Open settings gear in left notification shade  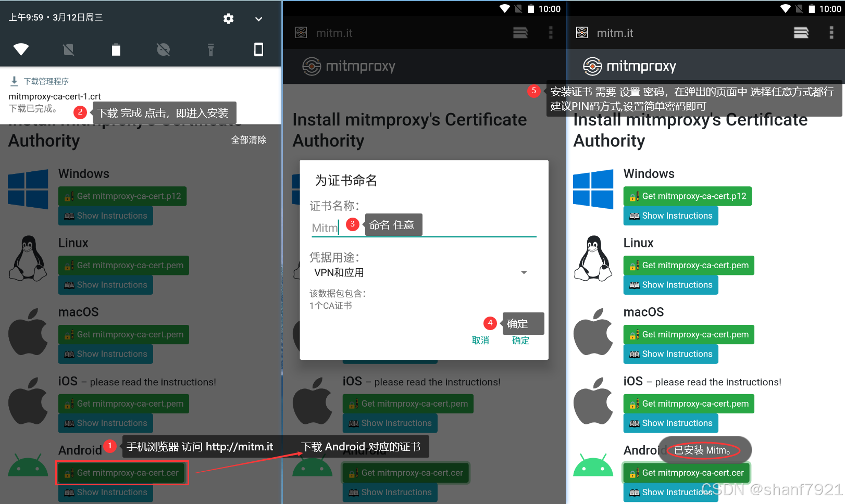click(x=228, y=19)
